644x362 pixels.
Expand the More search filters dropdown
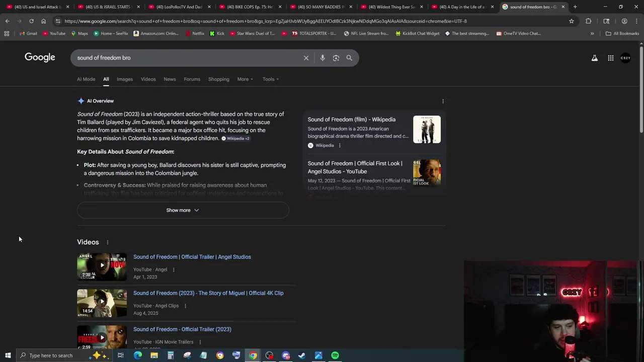pyautogui.click(x=245, y=79)
